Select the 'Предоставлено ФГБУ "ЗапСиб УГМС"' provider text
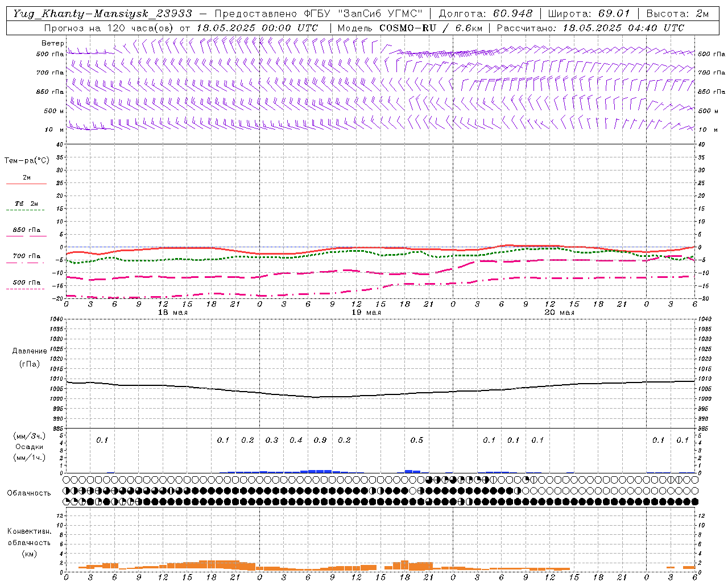Image resolution: width=728 pixels, height=582 pixels. [x=318, y=14]
